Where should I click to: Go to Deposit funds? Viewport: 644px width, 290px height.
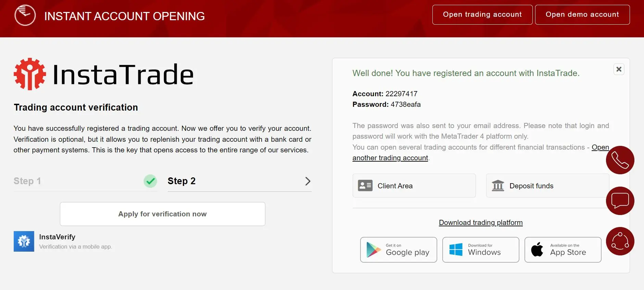548,186
